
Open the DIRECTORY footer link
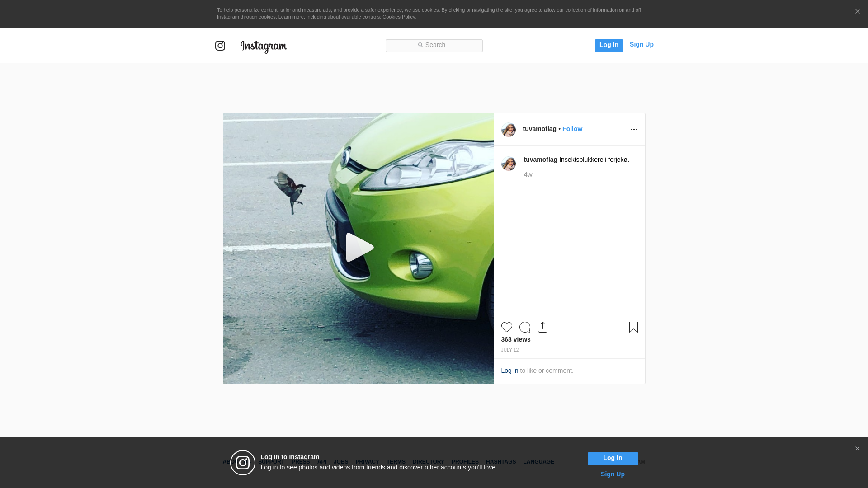point(428,462)
